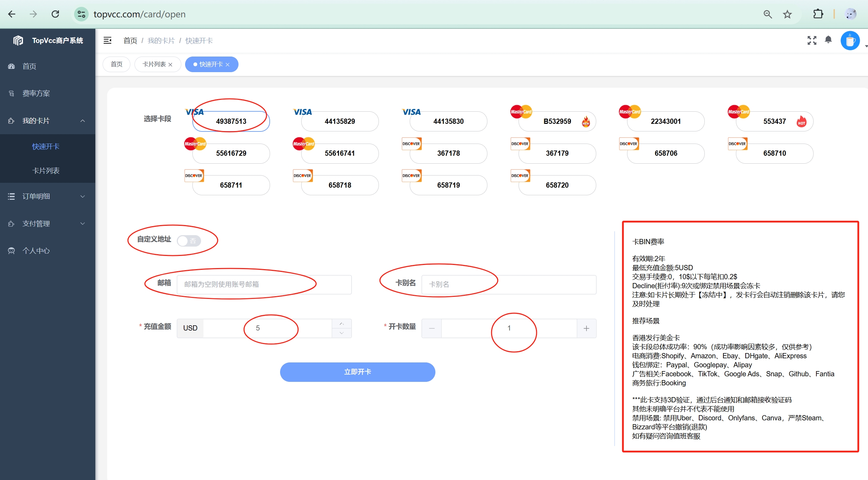
Task: Open the notification bell
Action: tap(828, 40)
